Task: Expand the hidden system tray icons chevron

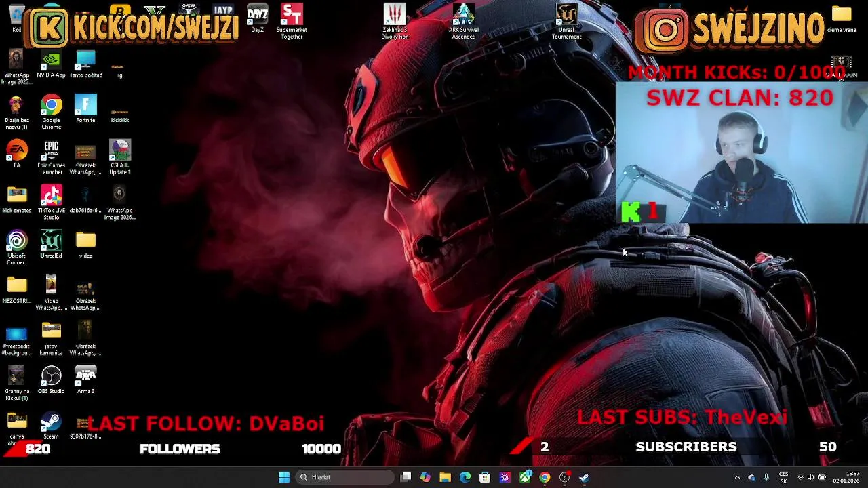Action: pos(737,477)
